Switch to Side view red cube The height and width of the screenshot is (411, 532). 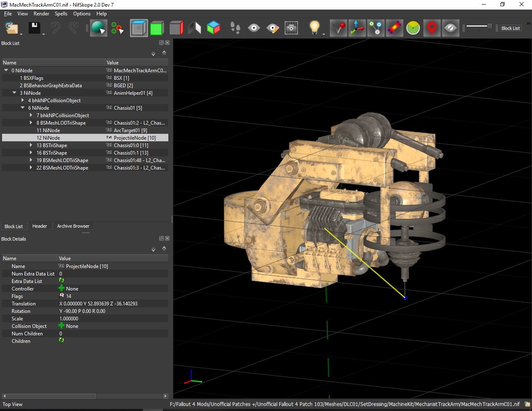(176, 28)
